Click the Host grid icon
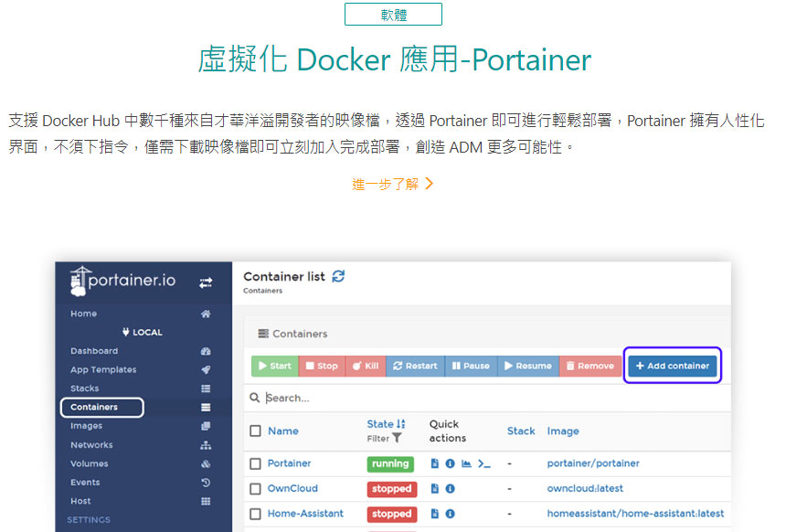Viewport: 786px width, 532px height. pyautogui.click(x=206, y=502)
